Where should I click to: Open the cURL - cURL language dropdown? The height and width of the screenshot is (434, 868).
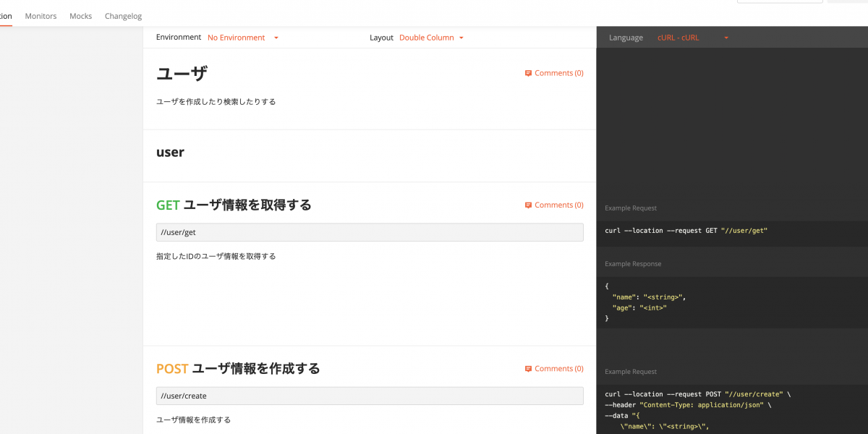click(692, 38)
